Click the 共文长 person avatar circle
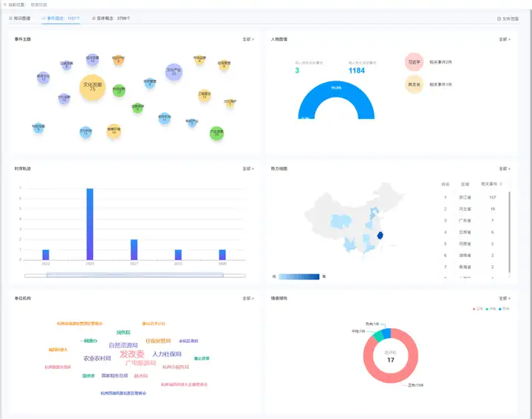 415,85
